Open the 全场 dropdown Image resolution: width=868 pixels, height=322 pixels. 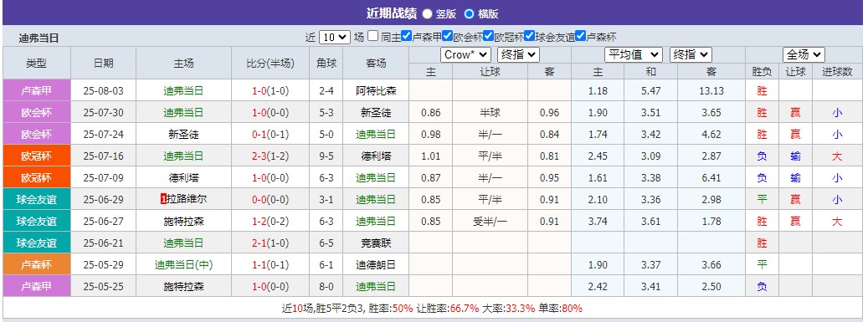(x=804, y=54)
